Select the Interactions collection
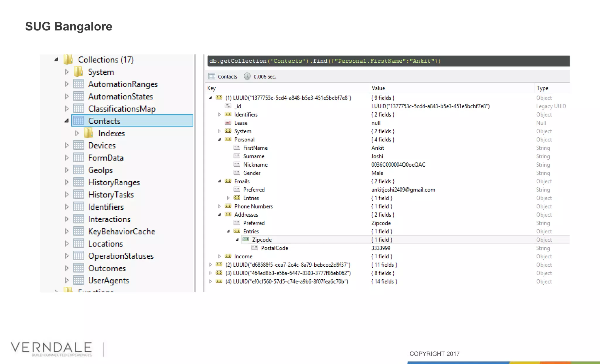 point(109,219)
